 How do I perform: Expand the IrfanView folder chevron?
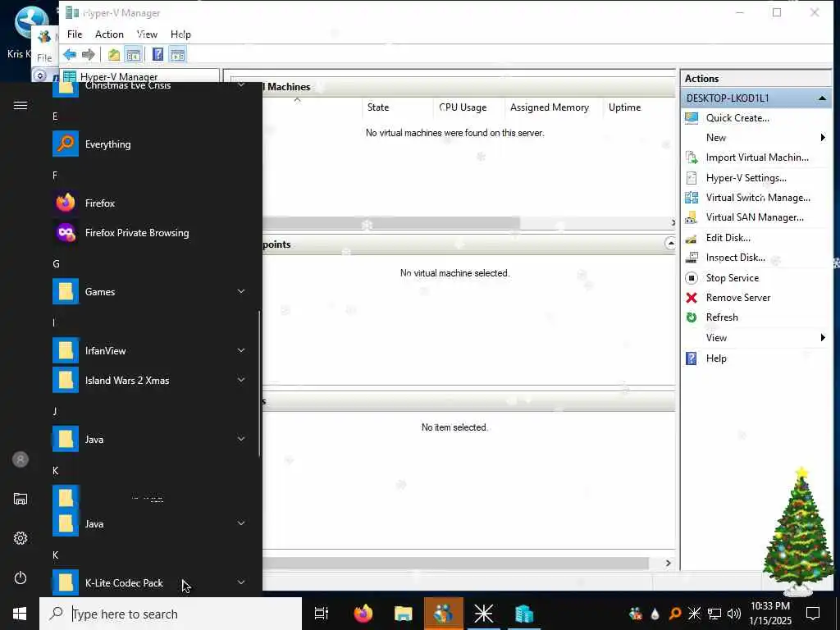tap(241, 349)
